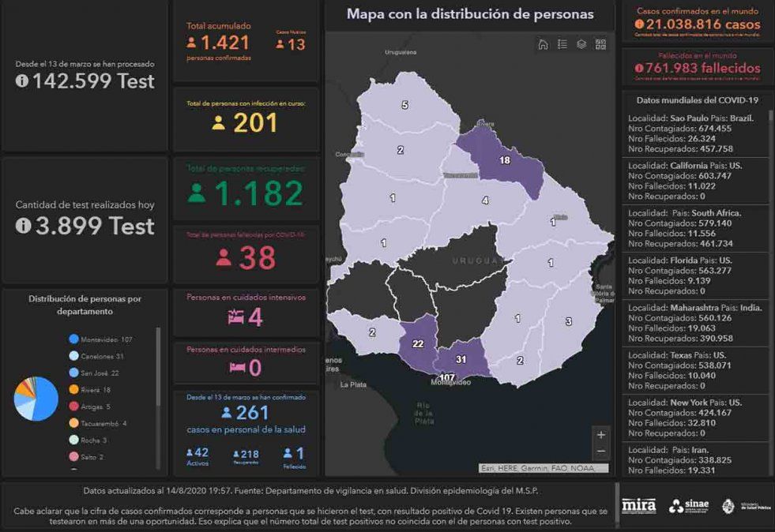Click the intensive care bed icon
Viewport: 775px width, 532px height.
pos(235,317)
